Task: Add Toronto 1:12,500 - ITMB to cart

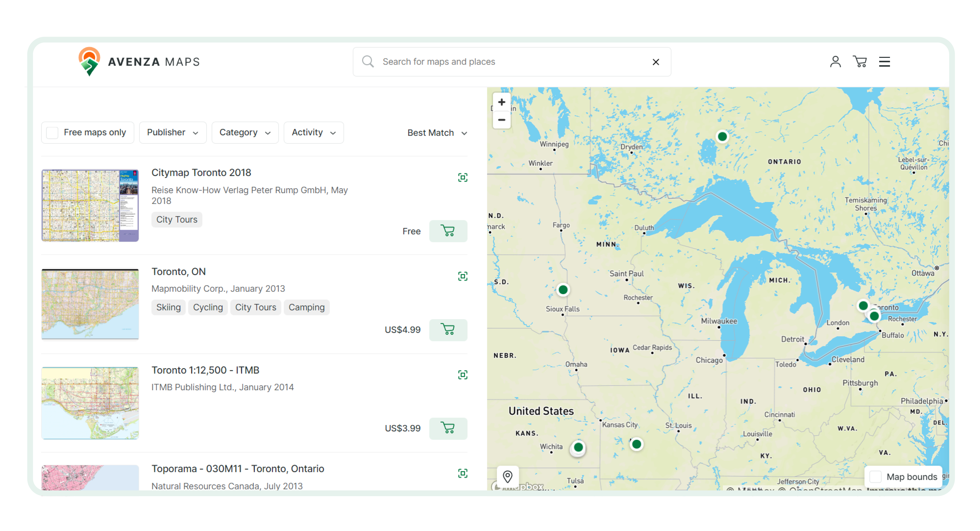Action: point(448,428)
